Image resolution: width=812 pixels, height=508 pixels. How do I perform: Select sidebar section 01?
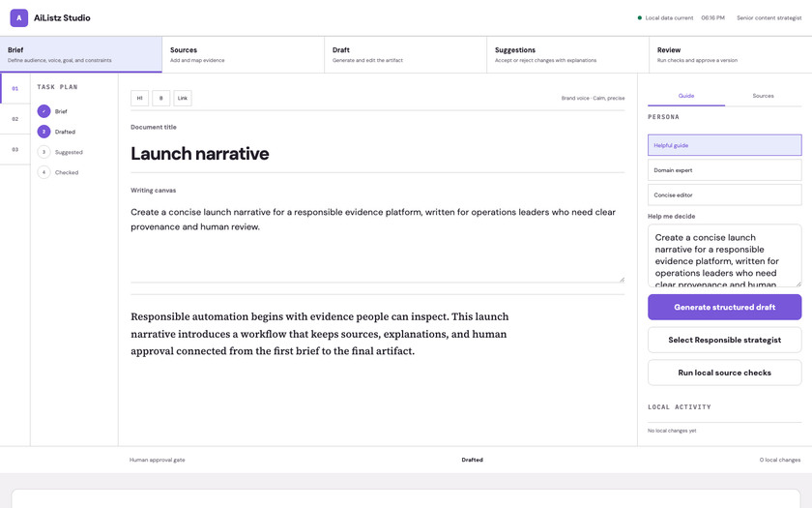click(15, 89)
